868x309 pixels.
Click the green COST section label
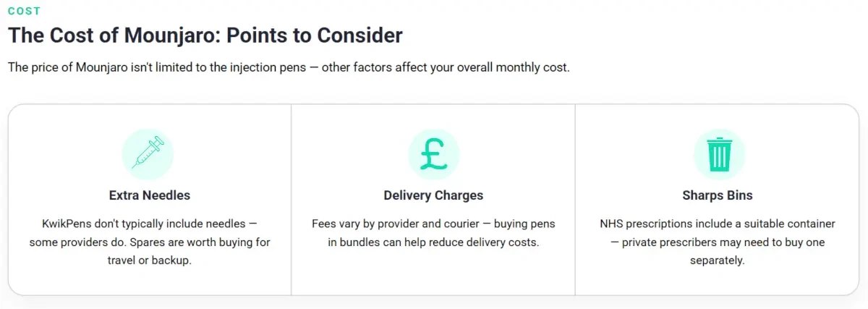[x=24, y=11]
